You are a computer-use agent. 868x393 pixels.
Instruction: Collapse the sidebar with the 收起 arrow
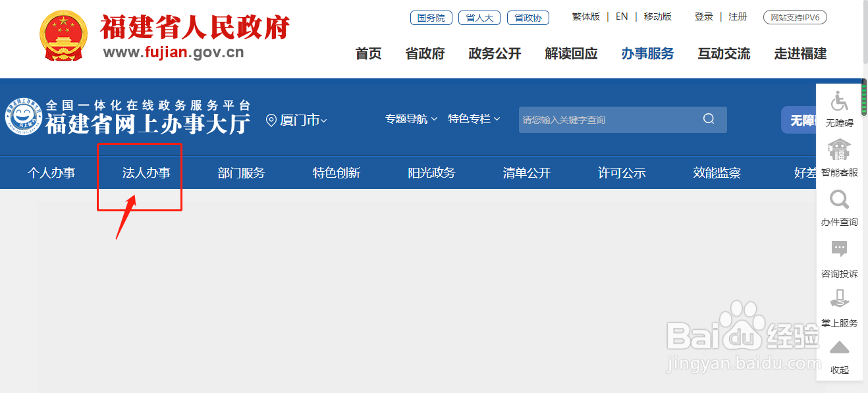click(839, 348)
